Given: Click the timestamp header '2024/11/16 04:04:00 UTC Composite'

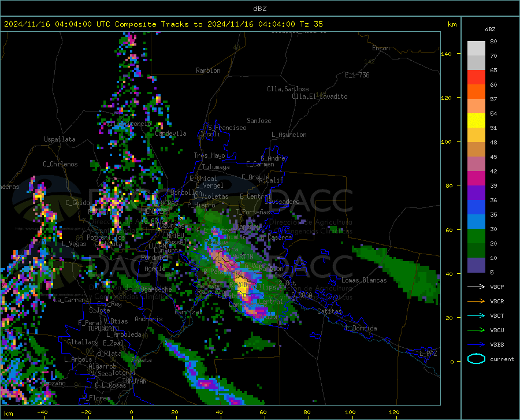Looking at the screenshot, I should point(80,24).
